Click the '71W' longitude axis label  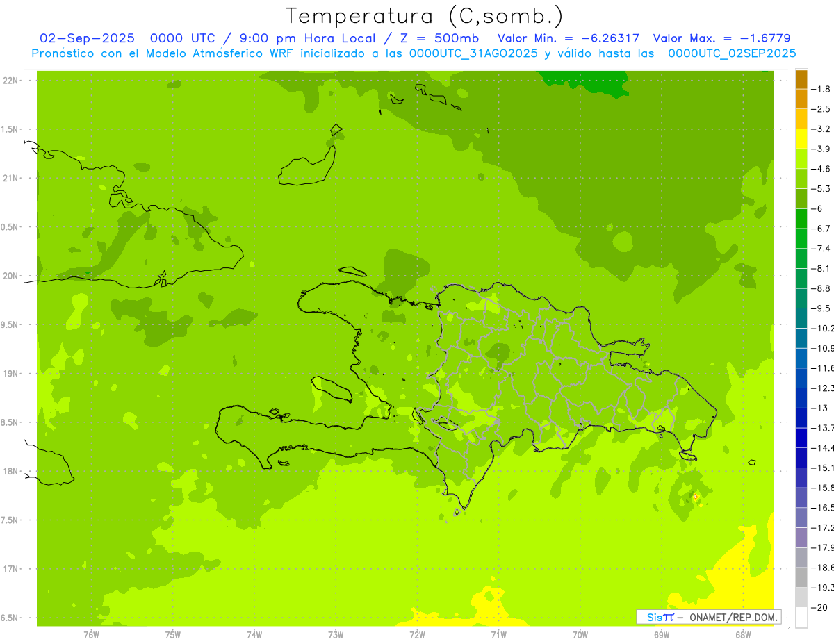pos(498,634)
